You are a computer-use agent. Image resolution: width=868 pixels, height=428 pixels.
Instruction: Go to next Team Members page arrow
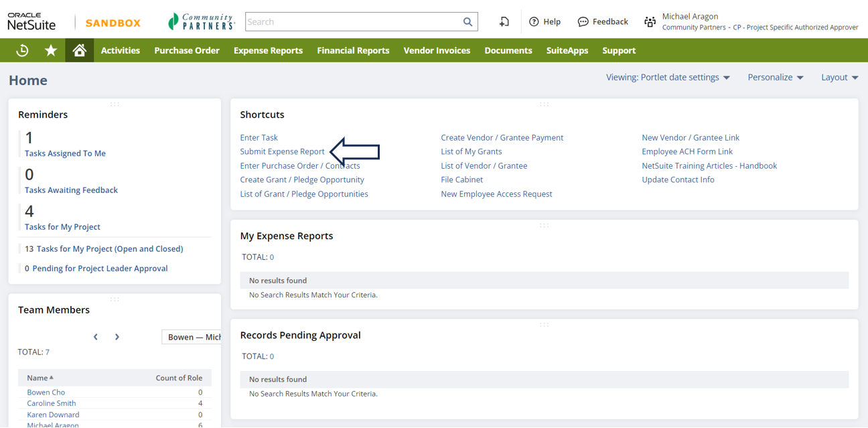pyautogui.click(x=117, y=337)
